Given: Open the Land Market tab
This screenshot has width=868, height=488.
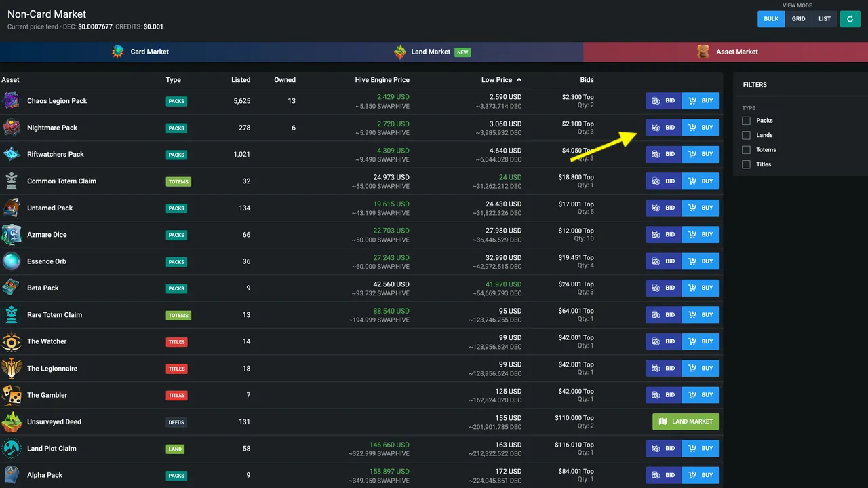Looking at the screenshot, I should coord(432,52).
